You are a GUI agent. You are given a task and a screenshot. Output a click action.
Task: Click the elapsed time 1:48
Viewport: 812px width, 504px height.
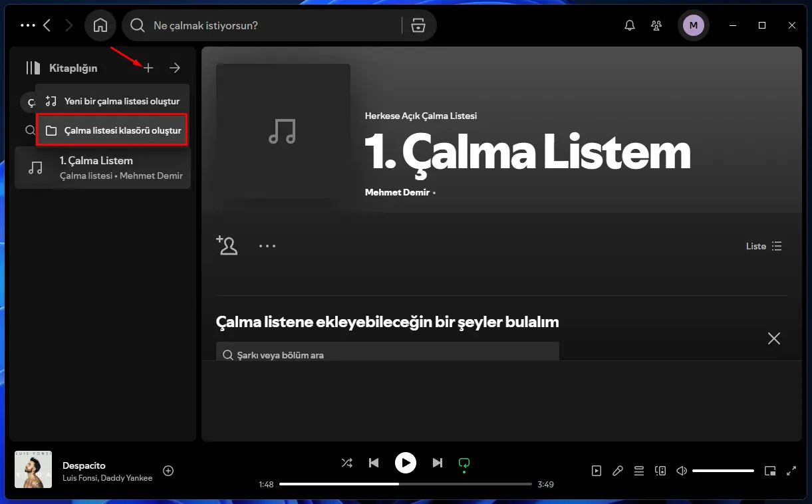266,484
